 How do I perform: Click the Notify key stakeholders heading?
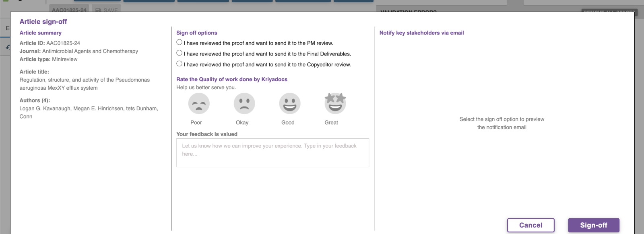click(x=421, y=33)
